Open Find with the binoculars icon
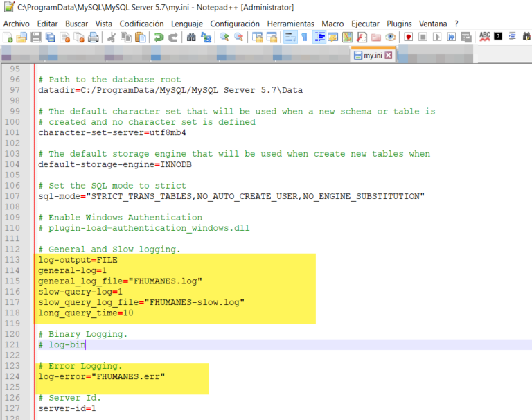 191,37
